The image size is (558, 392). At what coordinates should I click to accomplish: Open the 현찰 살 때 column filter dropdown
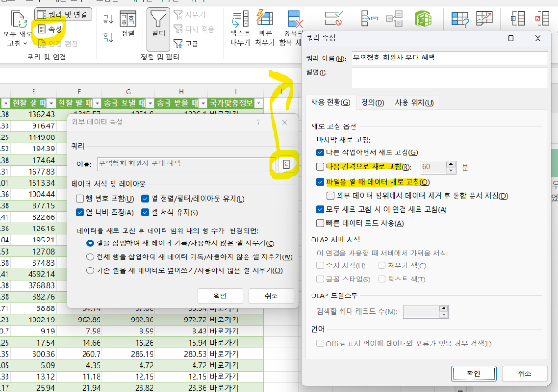(x=51, y=103)
